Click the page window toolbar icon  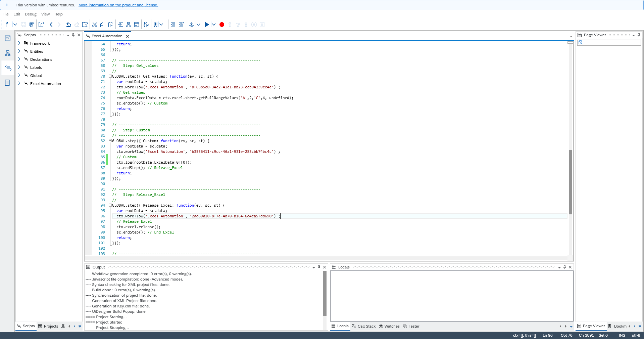(x=137, y=25)
